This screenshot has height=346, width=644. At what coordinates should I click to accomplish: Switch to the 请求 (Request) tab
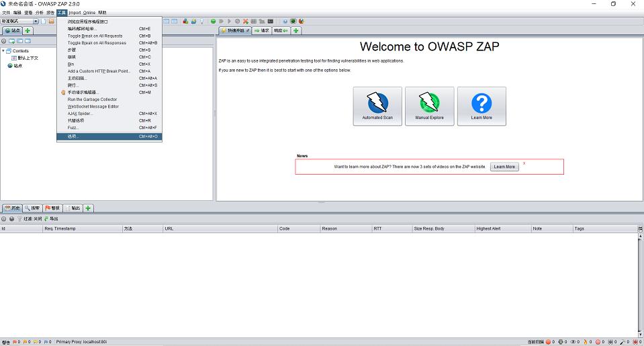point(262,30)
